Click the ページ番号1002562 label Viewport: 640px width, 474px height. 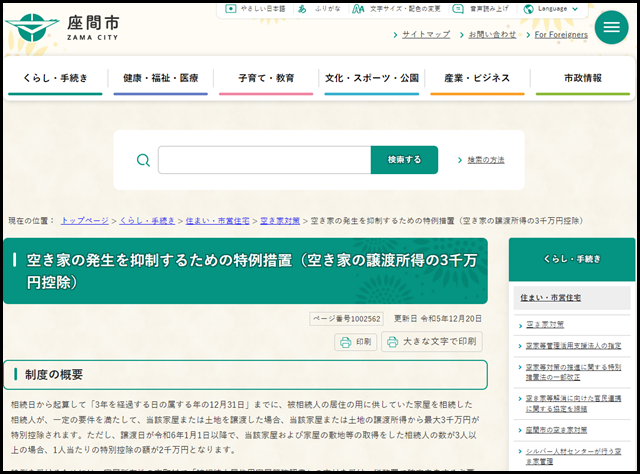347,319
